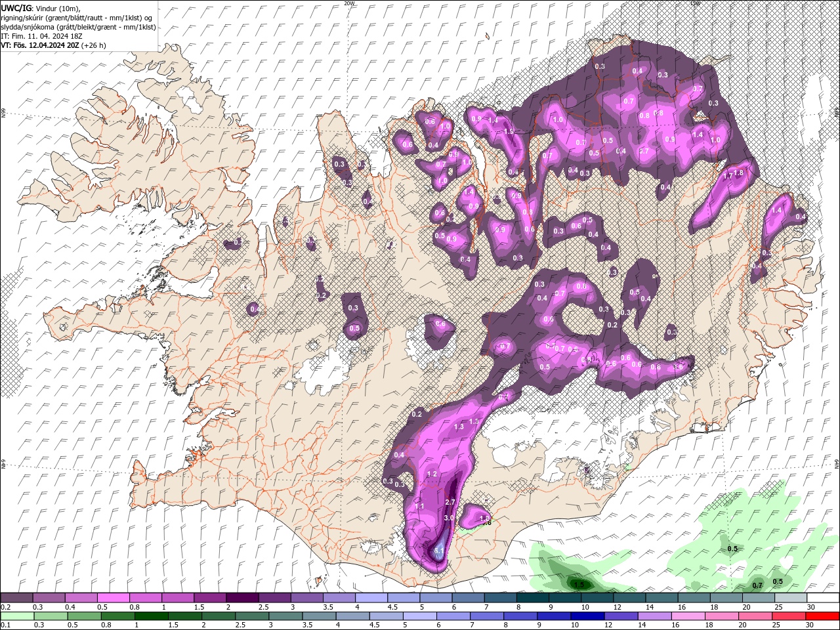Select the green-row swatch labeled 0.3
Viewport: 840px width, 630px height.
coord(51,616)
